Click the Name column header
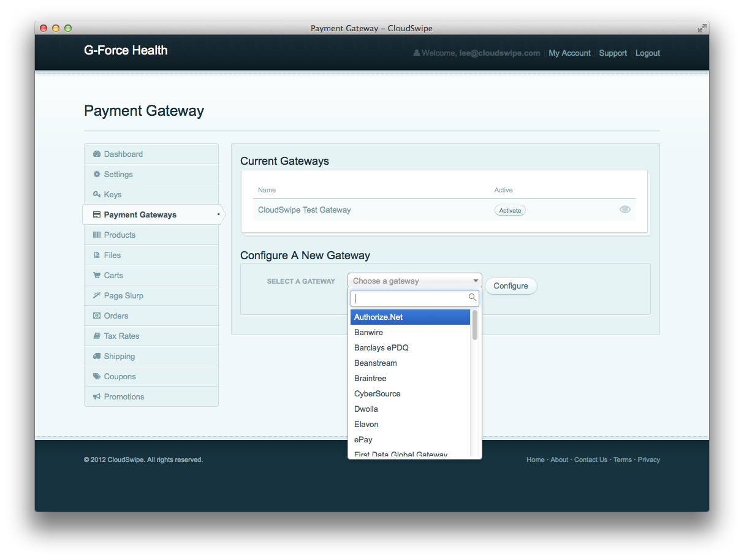 coord(267,190)
